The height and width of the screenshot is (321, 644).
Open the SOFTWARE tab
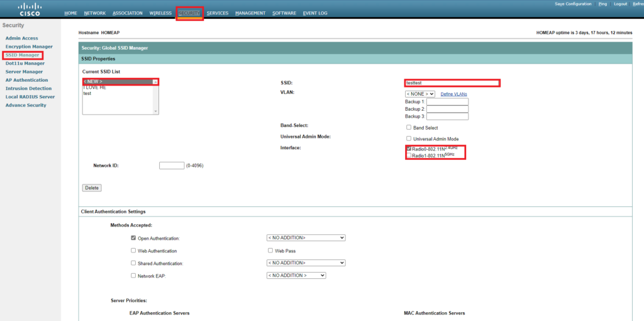tap(284, 13)
